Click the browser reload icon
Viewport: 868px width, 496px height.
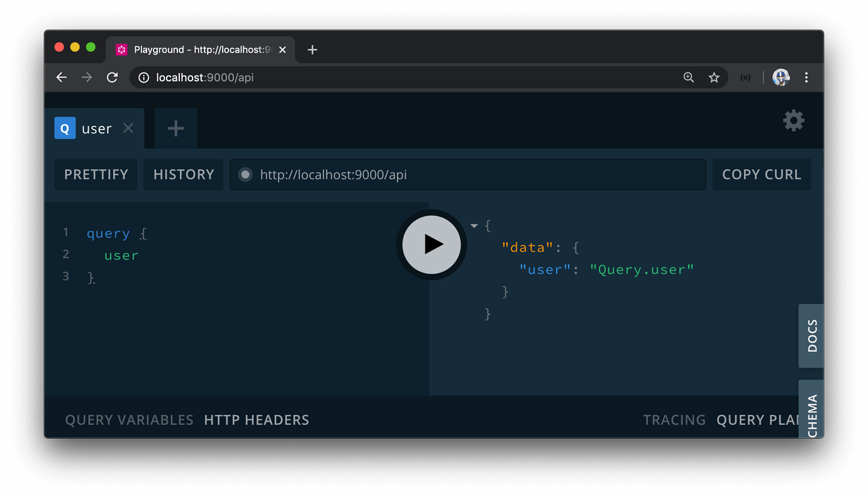pos(113,77)
